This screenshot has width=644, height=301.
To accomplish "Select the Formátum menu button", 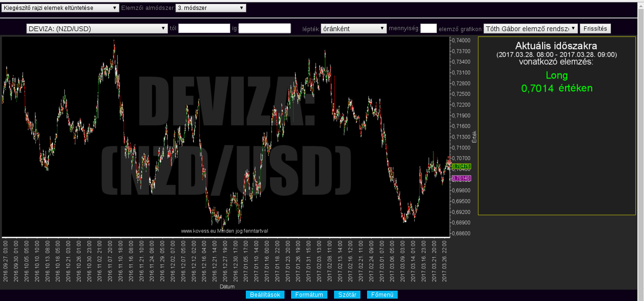I will coord(309,295).
